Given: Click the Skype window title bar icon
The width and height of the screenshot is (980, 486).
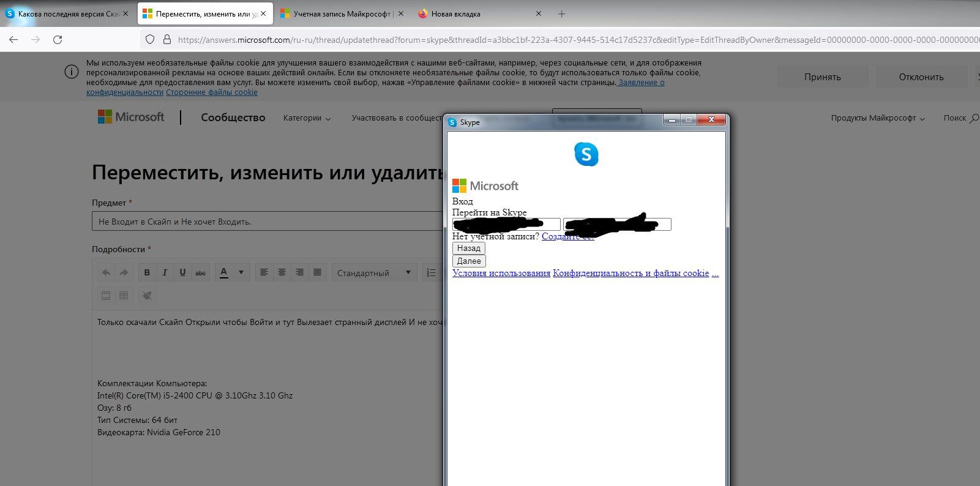Looking at the screenshot, I should pyautogui.click(x=452, y=122).
